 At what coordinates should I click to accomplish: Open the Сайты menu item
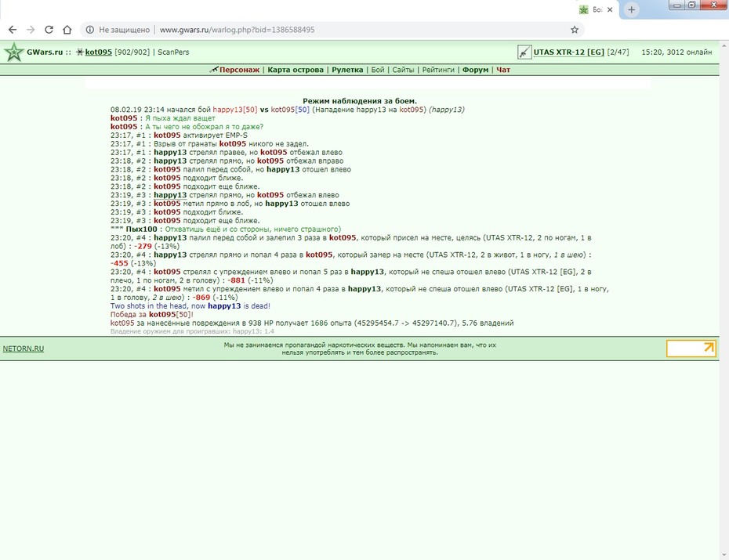click(403, 70)
